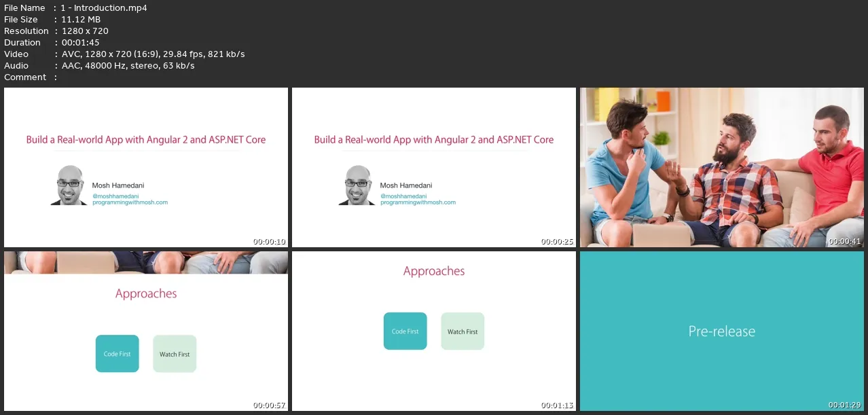Click 'Approaches' heading in the 00:00:57 frame

pos(146,294)
